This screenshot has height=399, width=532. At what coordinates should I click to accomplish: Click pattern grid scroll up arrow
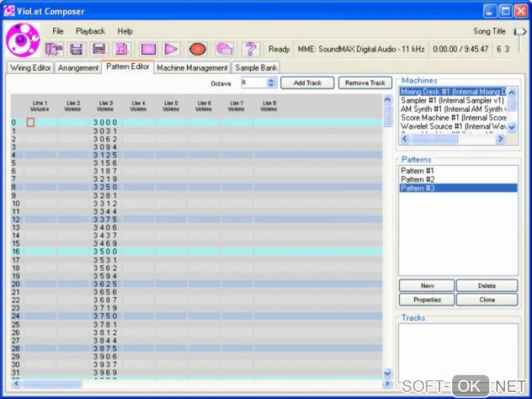(388, 100)
